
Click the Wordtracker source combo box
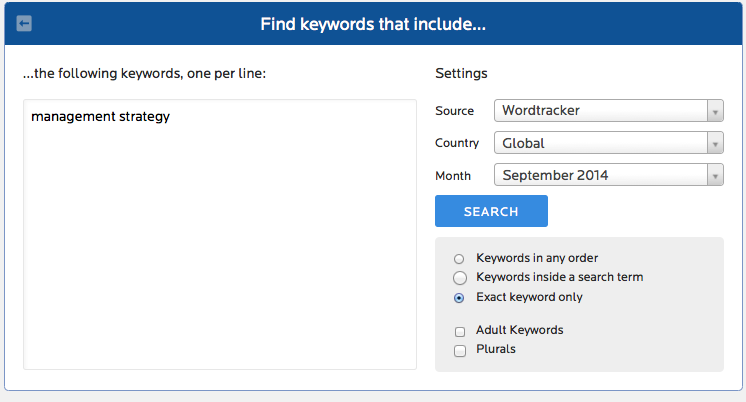pos(609,110)
